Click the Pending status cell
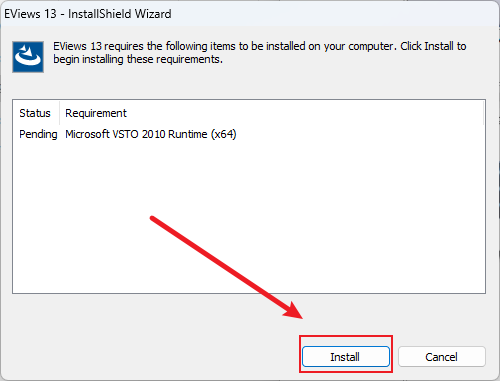Screen dimensions: 500x381 pyautogui.click(x=38, y=134)
